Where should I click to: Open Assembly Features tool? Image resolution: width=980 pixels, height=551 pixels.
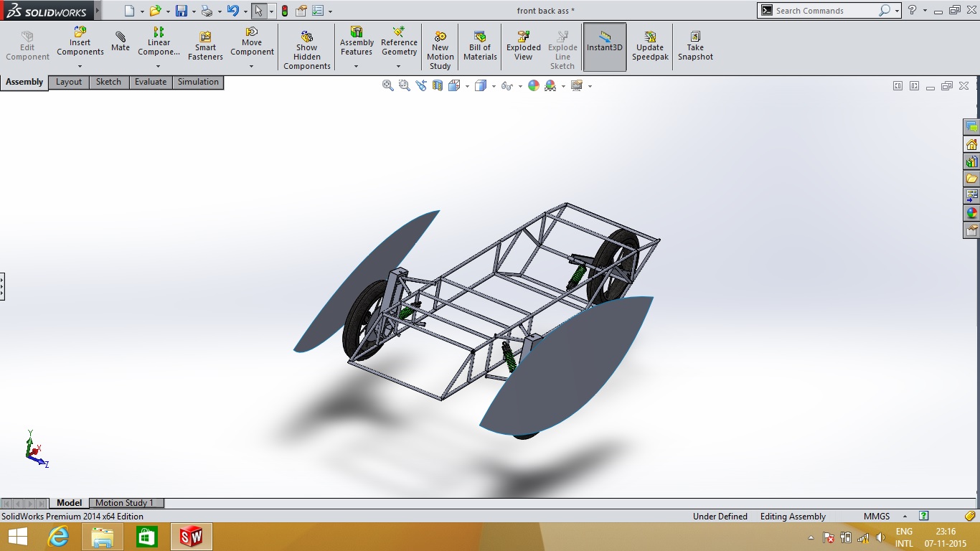click(x=357, y=42)
